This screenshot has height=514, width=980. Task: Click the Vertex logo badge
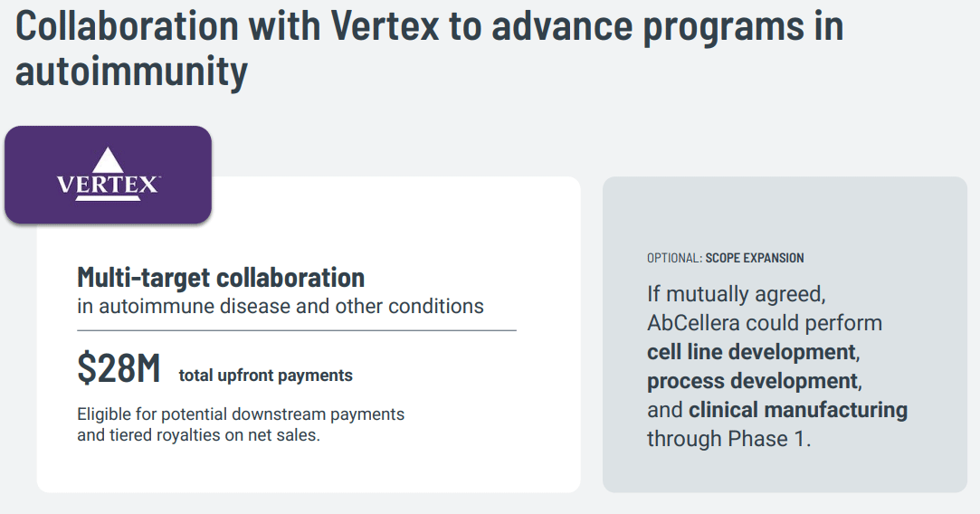pos(108,175)
